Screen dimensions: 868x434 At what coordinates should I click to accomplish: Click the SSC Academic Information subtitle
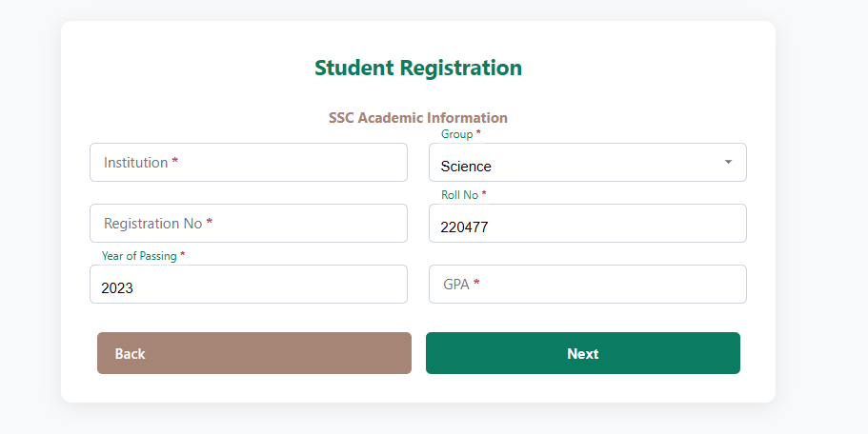418,118
